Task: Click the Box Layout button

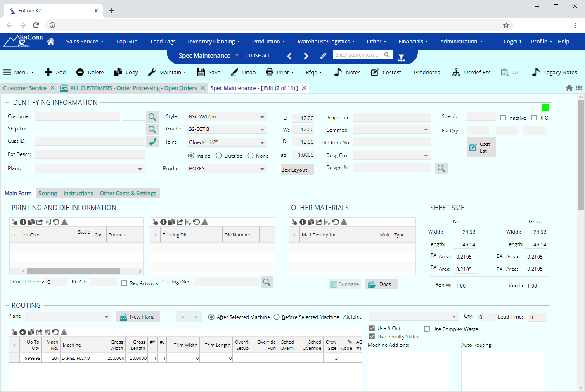Action: coord(297,170)
